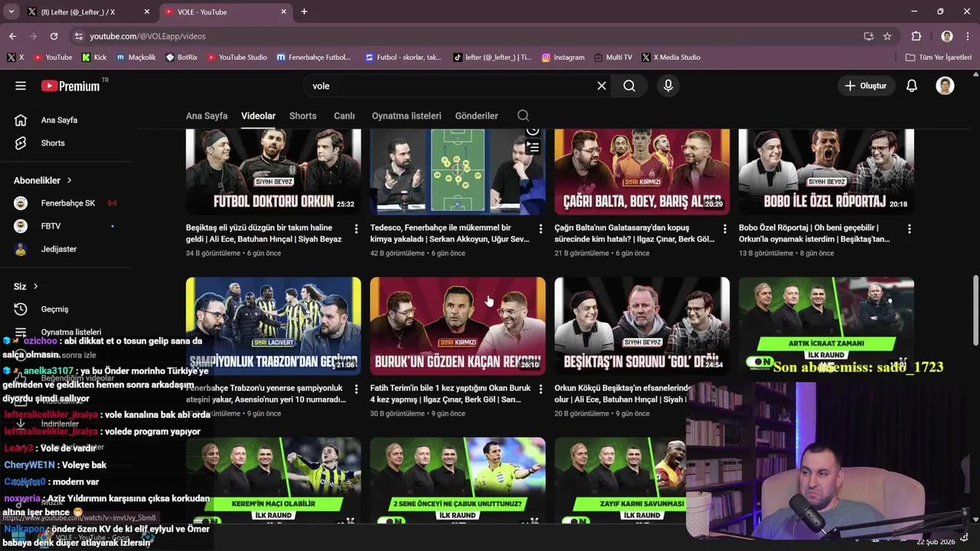980x551 pixels.
Task: Open options for Tedesco, Fenerbahçe video
Action: 541,229
